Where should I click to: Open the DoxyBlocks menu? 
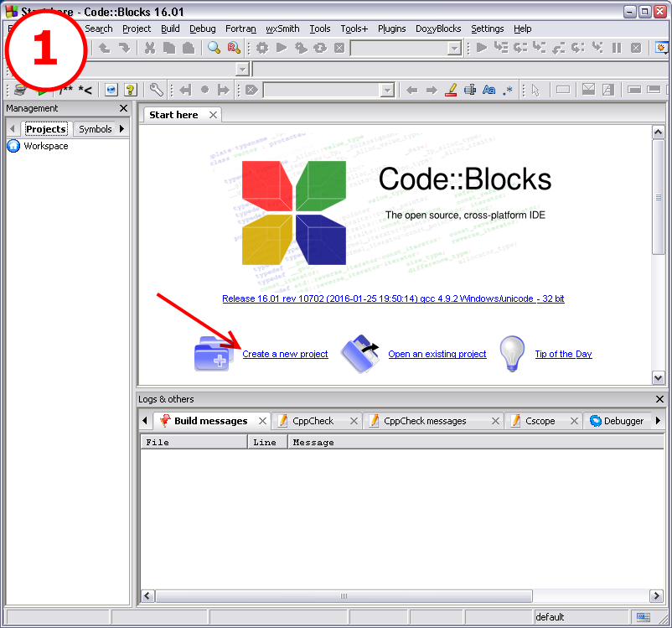(438, 29)
